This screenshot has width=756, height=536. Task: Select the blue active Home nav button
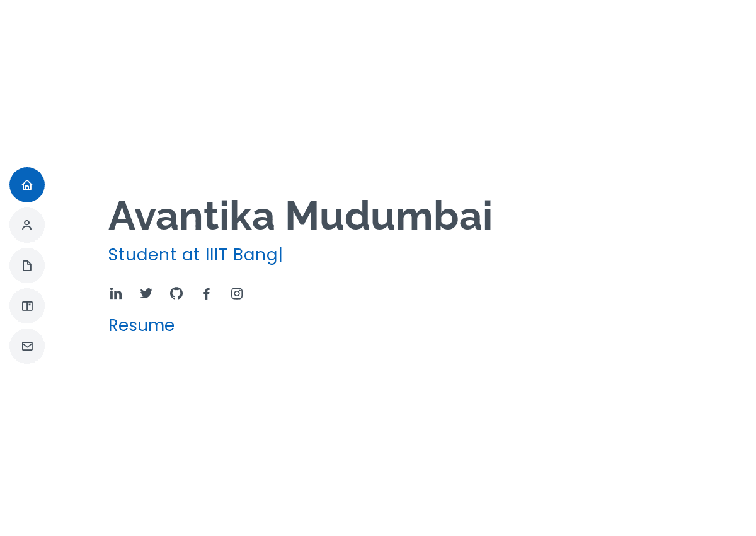tap(27, 185)
